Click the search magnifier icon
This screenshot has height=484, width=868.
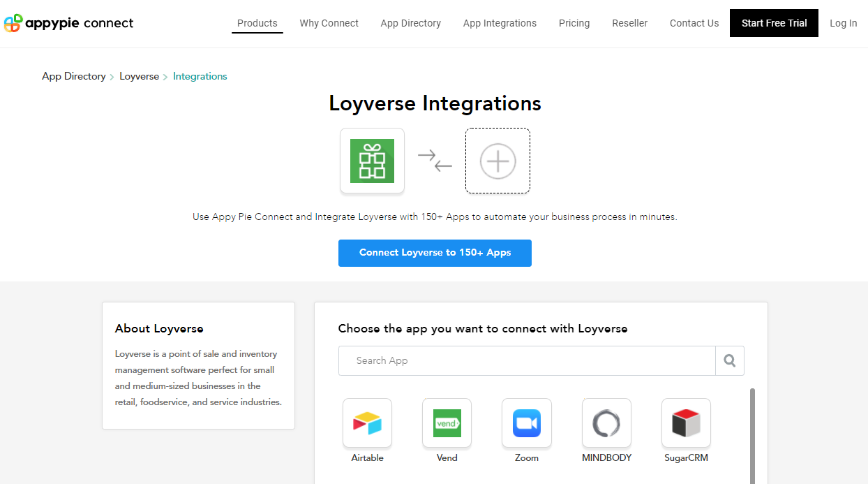tap(729, 360)
